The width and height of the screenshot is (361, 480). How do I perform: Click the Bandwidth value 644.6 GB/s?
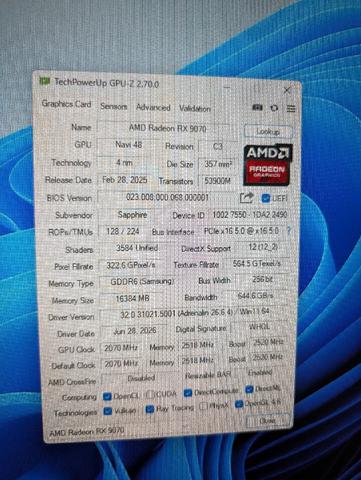tap(256, 296)
